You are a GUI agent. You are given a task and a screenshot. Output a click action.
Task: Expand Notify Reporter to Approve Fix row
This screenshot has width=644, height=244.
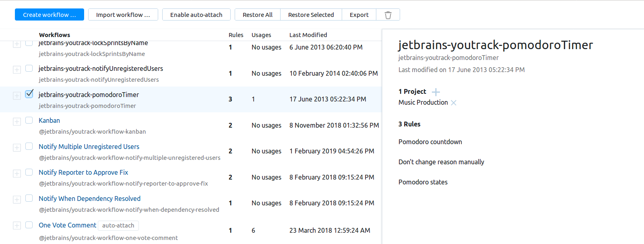[x=17, y=174]
